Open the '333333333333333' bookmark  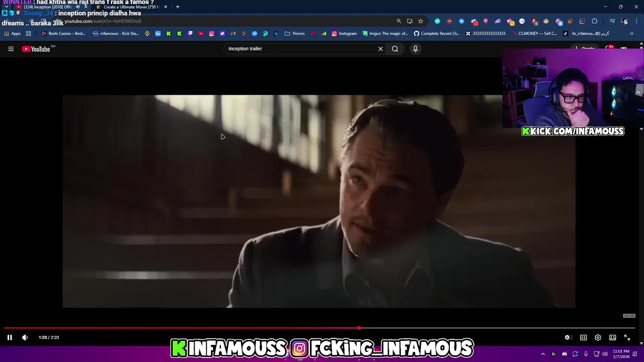pyautogui.click(x=486, y=34)
